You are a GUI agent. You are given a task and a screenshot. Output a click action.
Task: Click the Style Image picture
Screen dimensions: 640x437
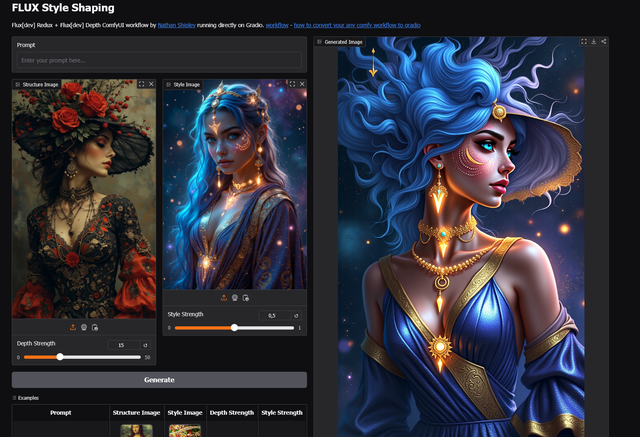tap(235, 184)
